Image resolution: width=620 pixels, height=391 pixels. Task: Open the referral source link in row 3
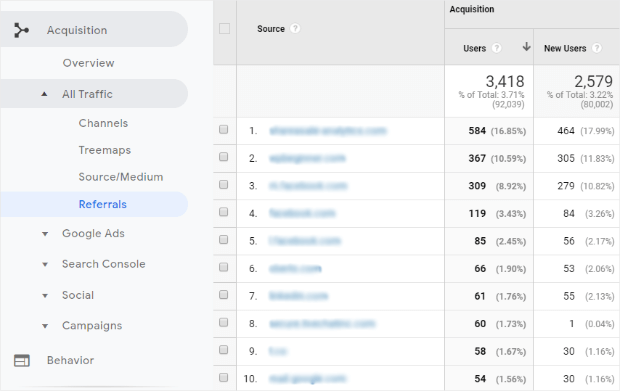308,186
